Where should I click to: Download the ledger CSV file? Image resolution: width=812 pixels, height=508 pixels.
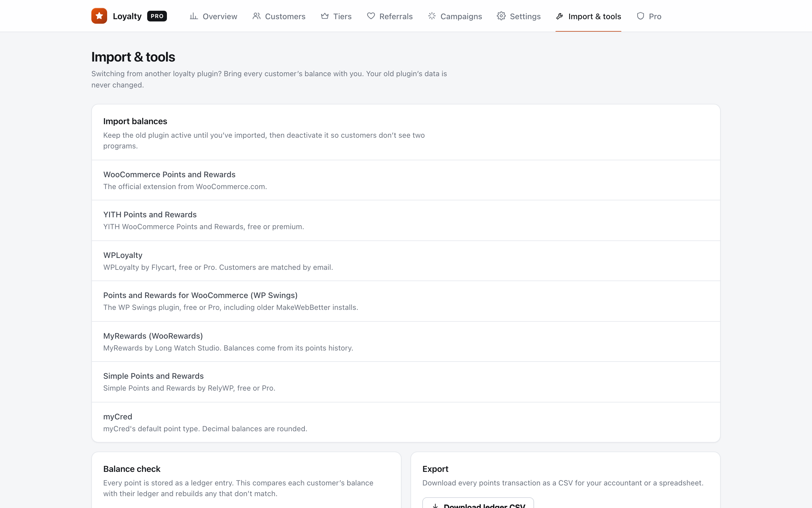tap(478, 503)
